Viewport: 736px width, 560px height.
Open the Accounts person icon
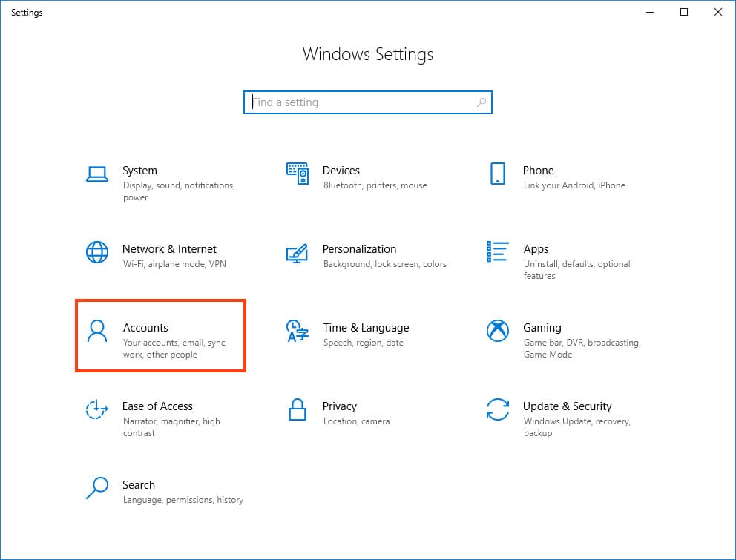pyautogui.click(x=97, y=331)
